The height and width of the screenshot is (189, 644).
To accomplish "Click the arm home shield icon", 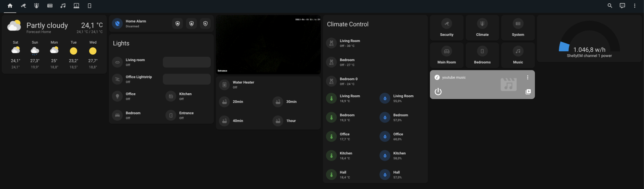I will pos(177,23).
